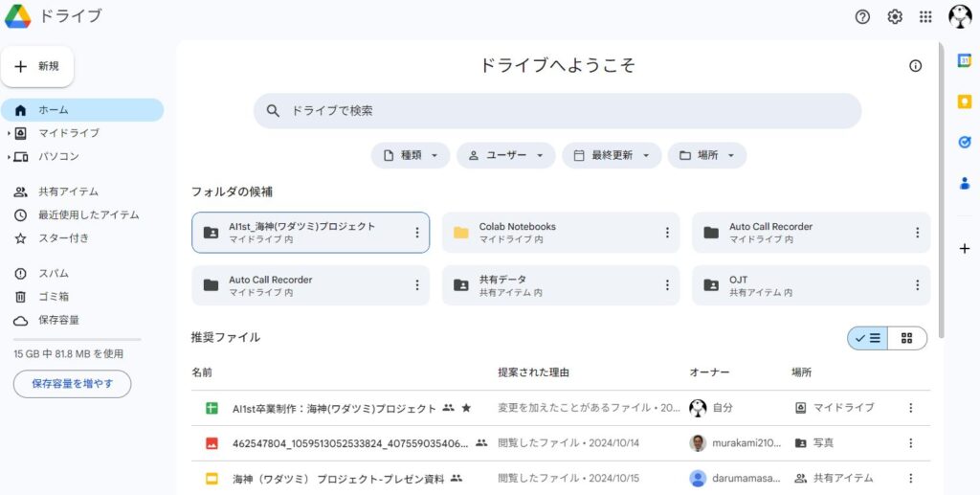Open more options for Colab Notebooks folder
The image size is (980, 495).
(667, 233)
